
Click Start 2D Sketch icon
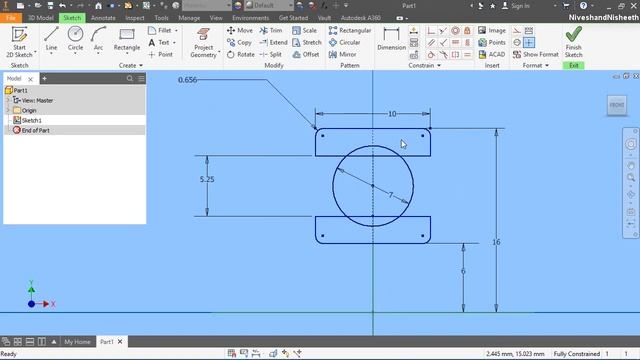pos(19,34)
